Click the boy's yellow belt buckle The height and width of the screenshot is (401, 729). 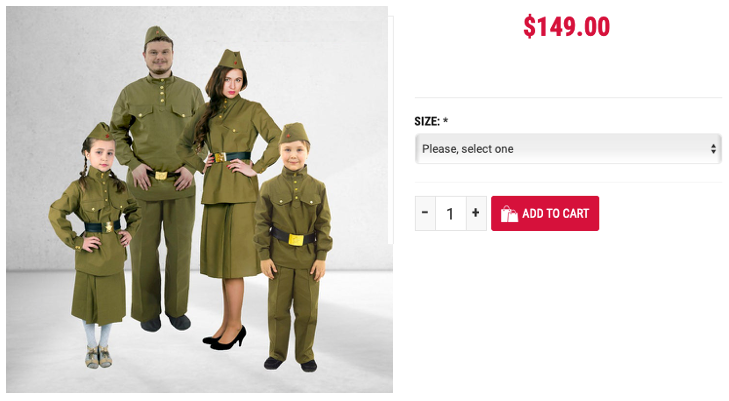click(296, 240)
